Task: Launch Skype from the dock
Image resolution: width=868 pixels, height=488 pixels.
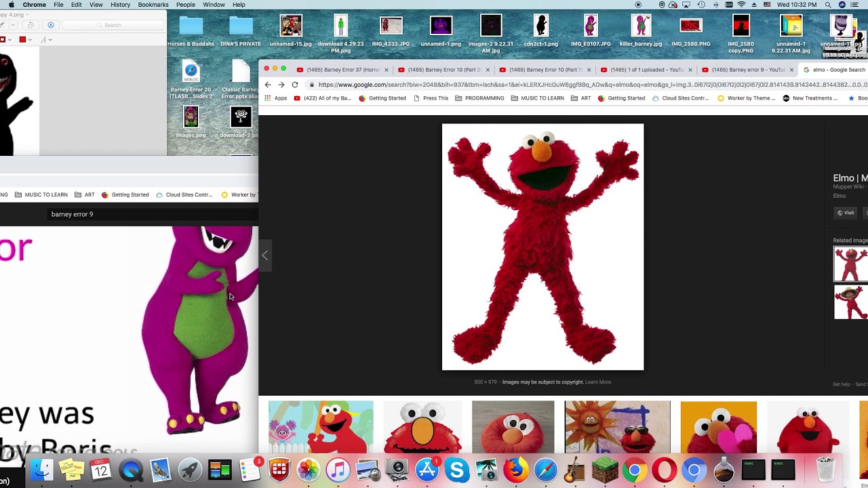Action: pos(457,470)
